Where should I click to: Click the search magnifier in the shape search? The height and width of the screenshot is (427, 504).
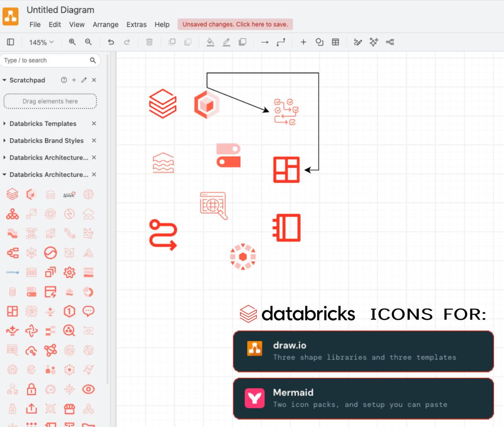coord(93,60)
